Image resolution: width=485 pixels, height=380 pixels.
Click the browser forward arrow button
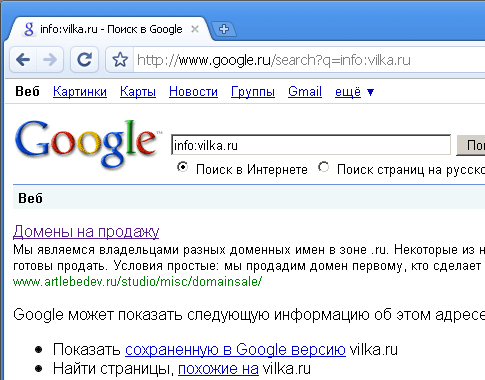click(x=50, y=60)
